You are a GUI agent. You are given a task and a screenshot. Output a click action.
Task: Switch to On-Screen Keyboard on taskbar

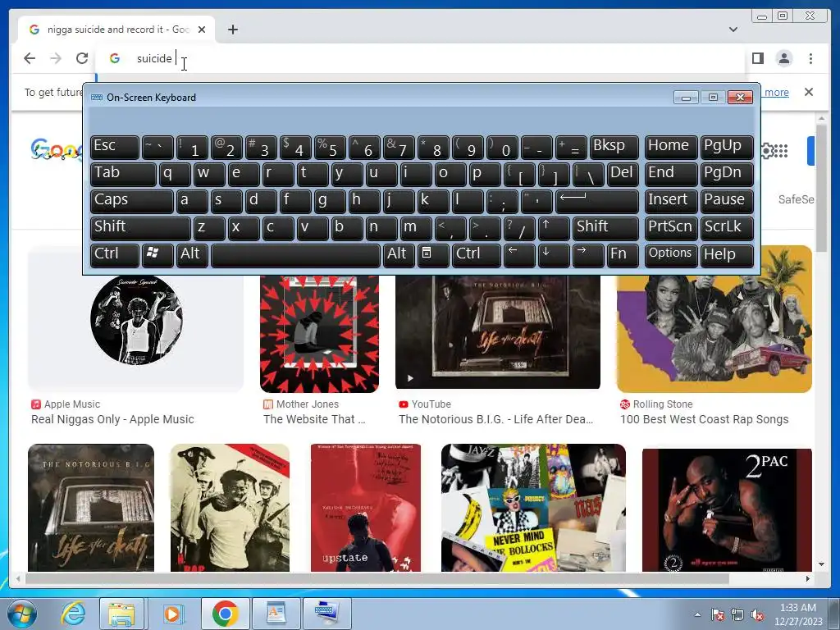326,614
